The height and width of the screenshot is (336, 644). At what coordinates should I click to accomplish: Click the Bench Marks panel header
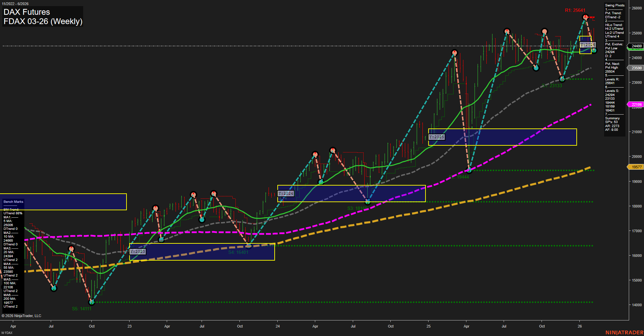13,201
